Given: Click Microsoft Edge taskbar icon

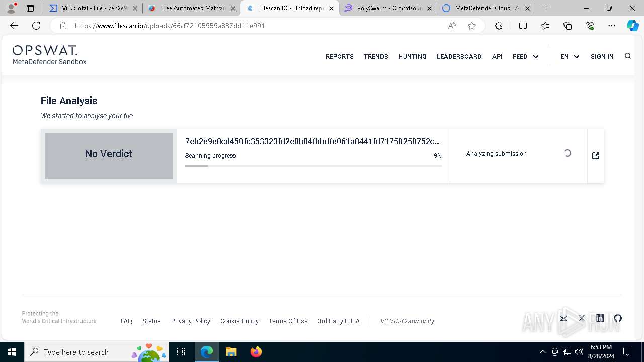Looking at the screenshot, I should coord(207,352).
